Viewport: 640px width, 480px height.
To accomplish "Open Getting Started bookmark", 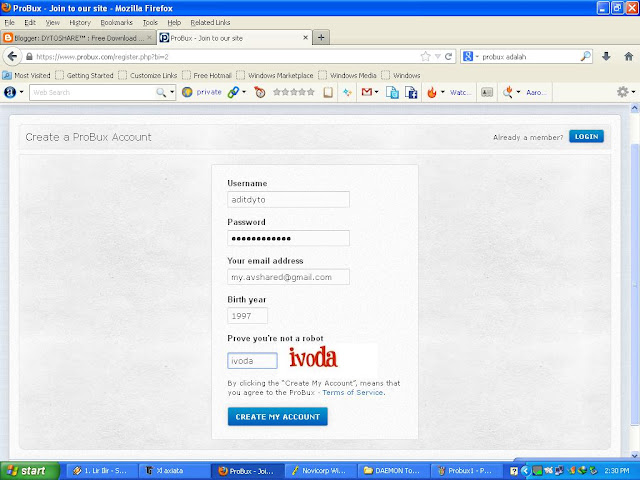I will click(84, 75).
